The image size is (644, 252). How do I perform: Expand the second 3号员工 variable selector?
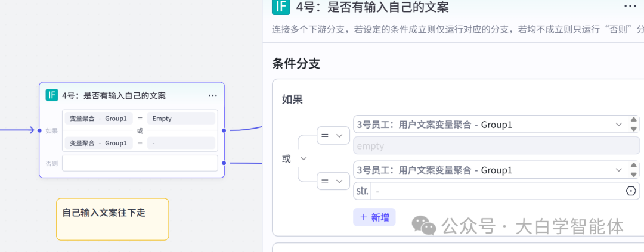click(618, 170)
